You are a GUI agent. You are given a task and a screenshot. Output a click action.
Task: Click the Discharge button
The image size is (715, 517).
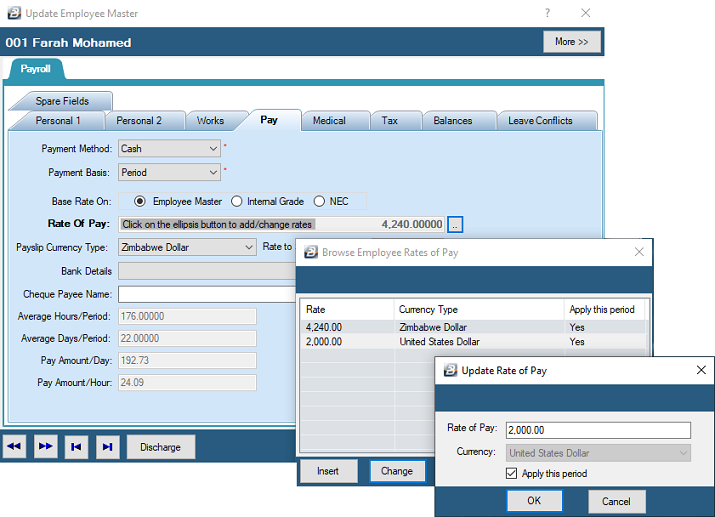pos(161,447)
